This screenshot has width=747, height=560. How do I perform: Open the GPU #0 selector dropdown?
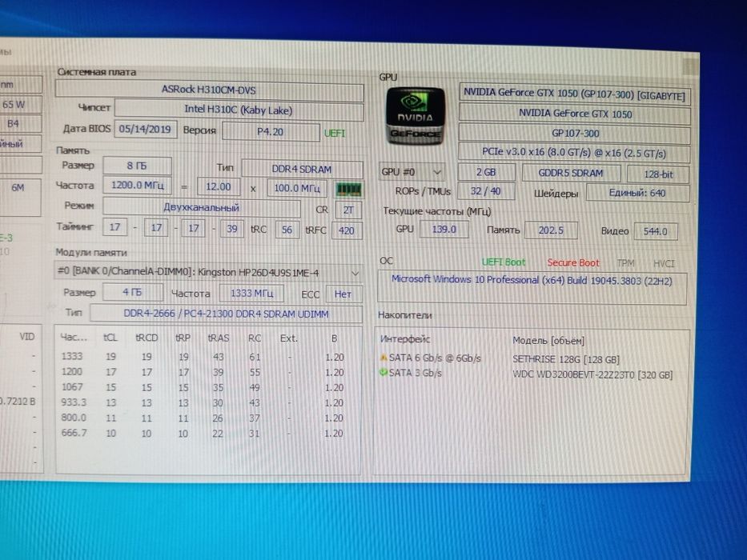point(412,172)
